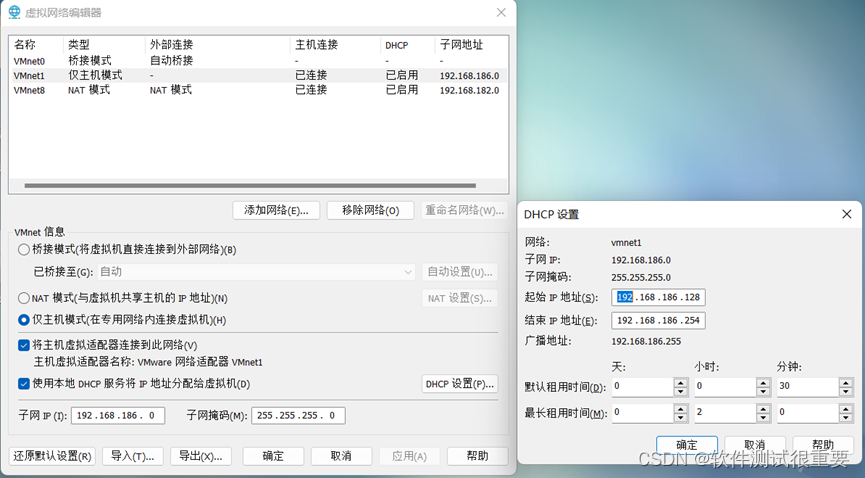Screen dimensions: 865x478
Task: Click 帮助 in DHCP 设置 dialog
Action: (x=823, y=445)
